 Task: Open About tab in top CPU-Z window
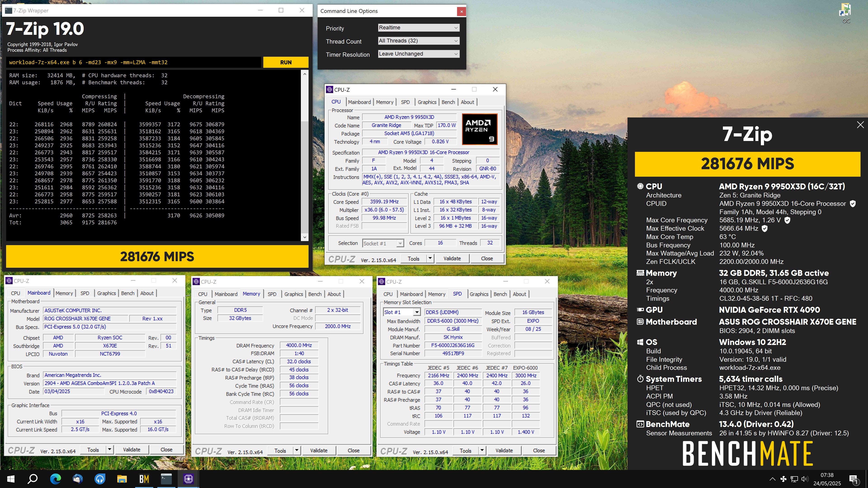point(467,102)
